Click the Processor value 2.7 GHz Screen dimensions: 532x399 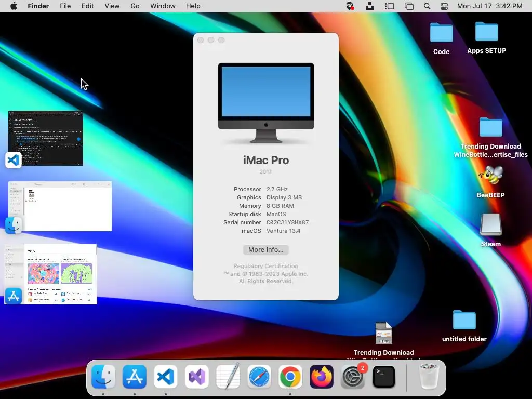[x=277, y=189]
